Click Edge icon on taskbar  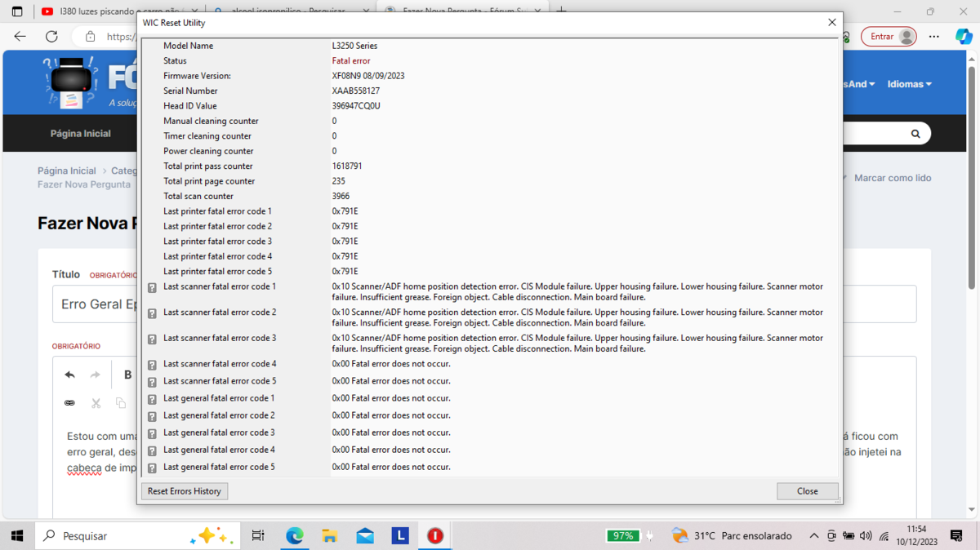[x=294, y=536]
